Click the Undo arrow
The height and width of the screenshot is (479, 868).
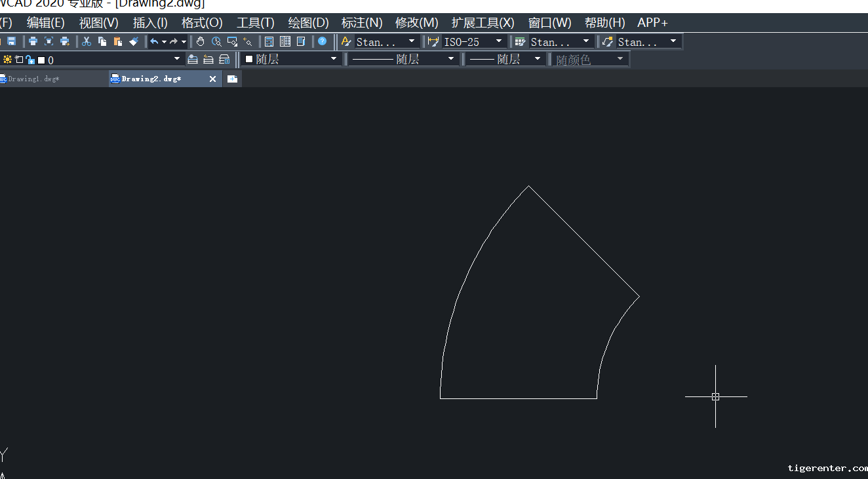(154, 41)
